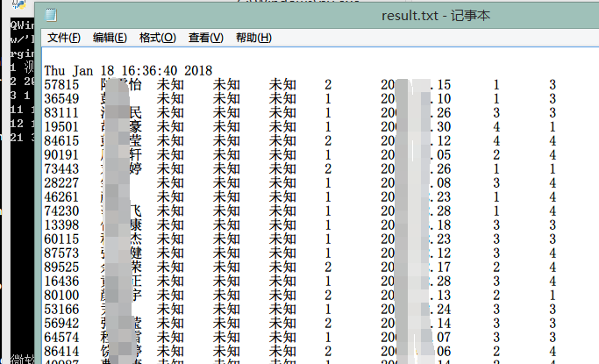Viewport: 599px width, 364px height.
Task: Open the 文件(F) menu
Action: [x=64, y=38]
